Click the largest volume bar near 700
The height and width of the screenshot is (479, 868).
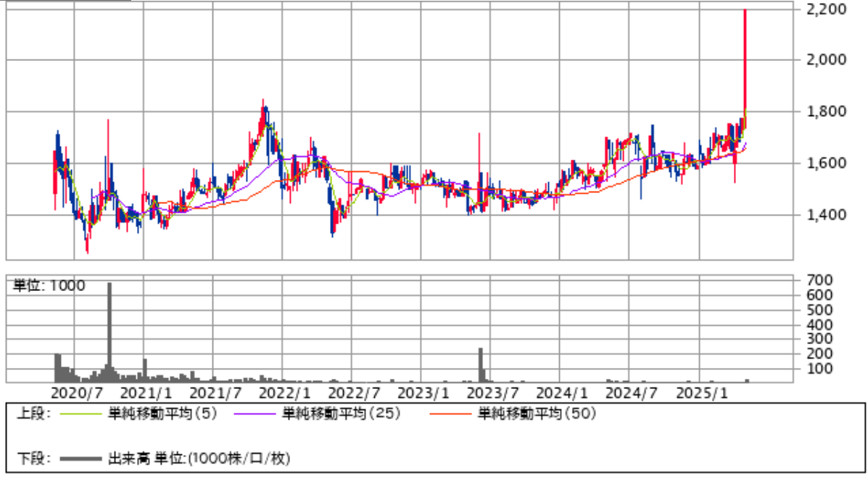click(x=109, y=332)
